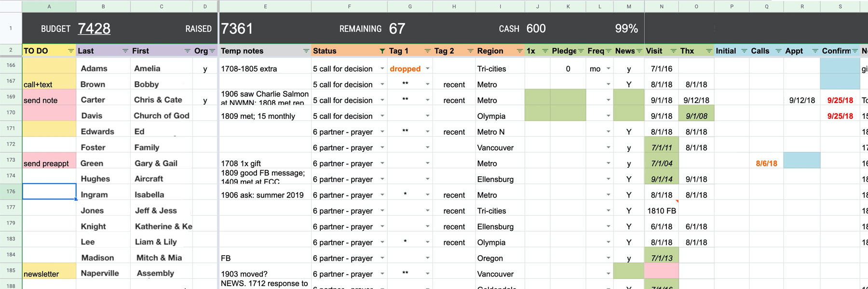This screenshot has height=289, width=868.
Task: Click the send preappt cell
Action: click(x=49, y=163)
